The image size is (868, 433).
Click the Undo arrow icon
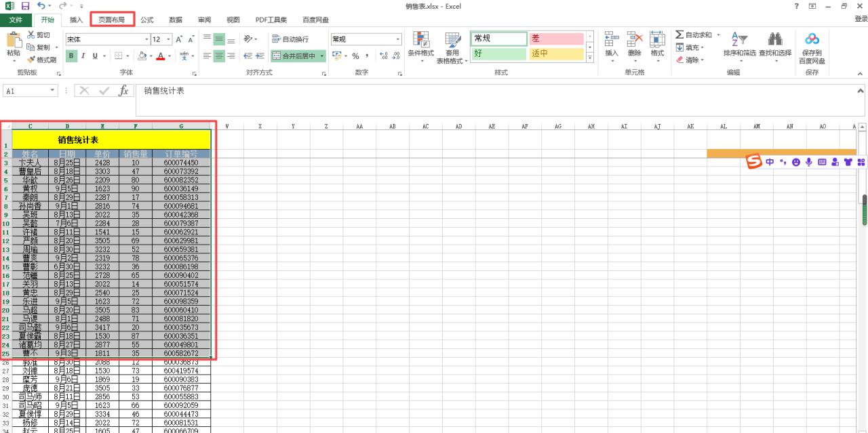coord(41,6)
